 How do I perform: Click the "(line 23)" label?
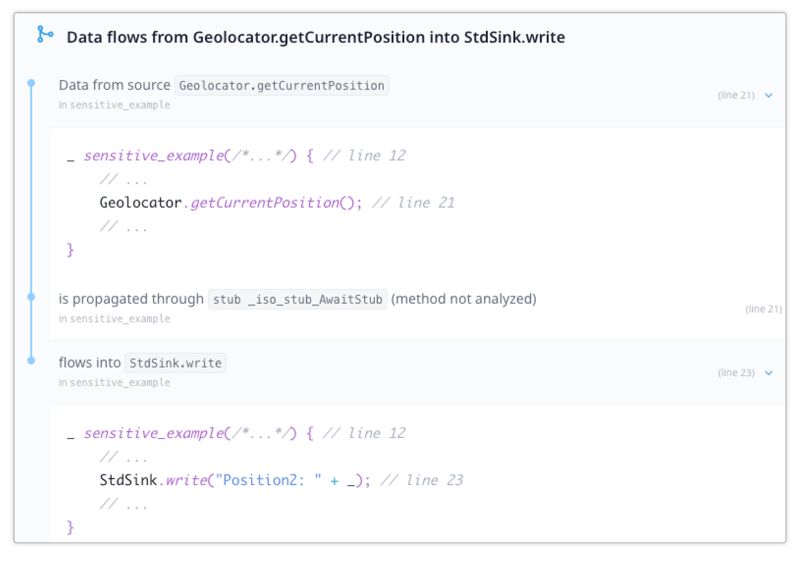point(736,373)
